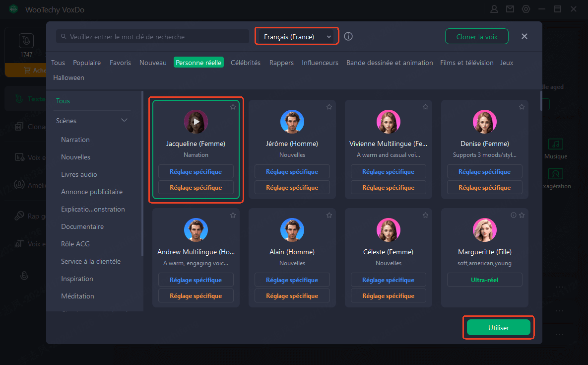This screenshot has width=588, height=365.
Task: Click the voice list vertical scrollbar
Action: (540, 99)
